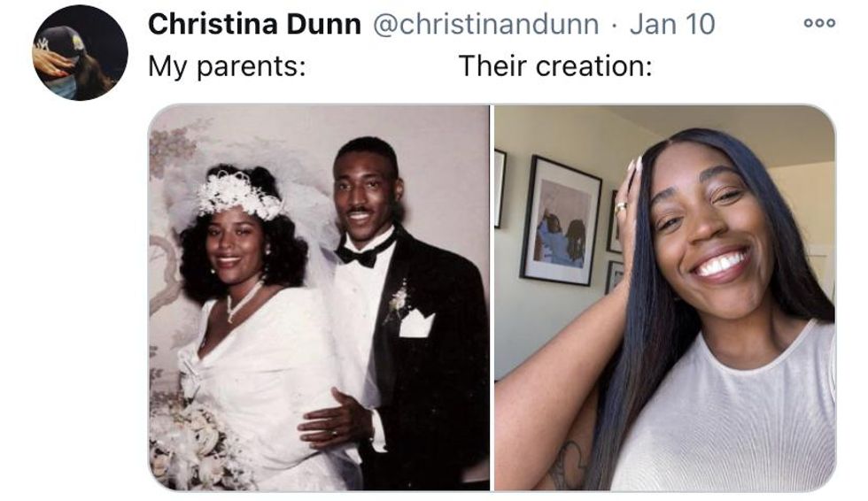Click the Christina Dunn display name
Viewport: 868px width, 501px height.
[254, 24]
